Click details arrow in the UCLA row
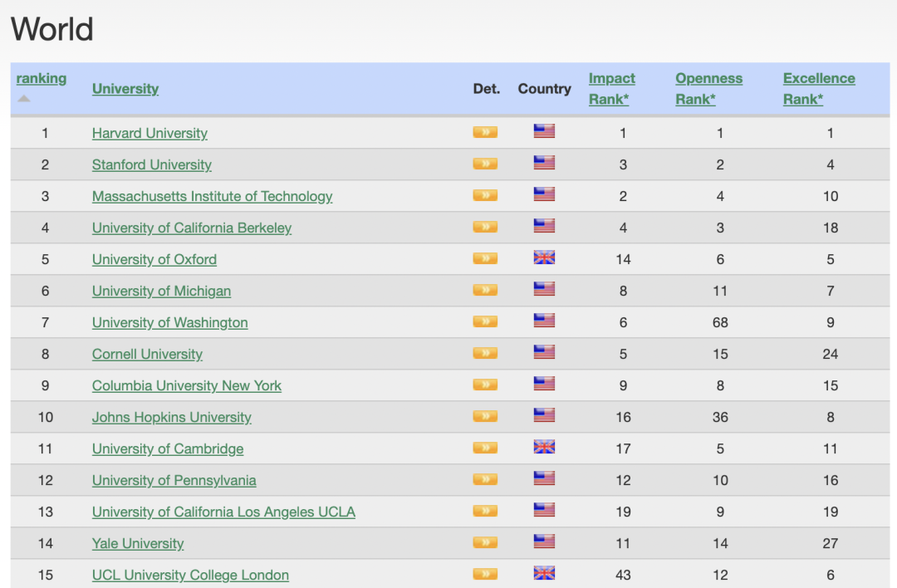The height and width of the screenshot is (588, 897). (x=485, y=511)
